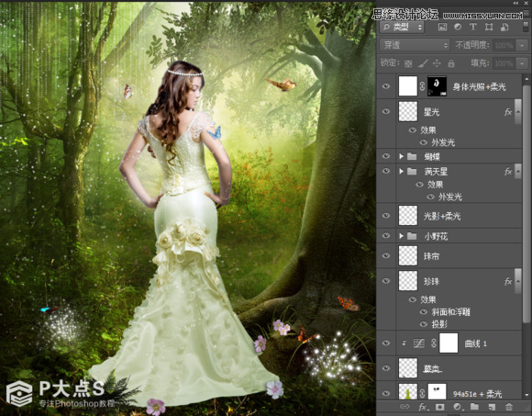532x416 pixels.
Task: Toggle the 斜面和浮雕 effect visibility on 珍珠
Action: click(424, 311)
